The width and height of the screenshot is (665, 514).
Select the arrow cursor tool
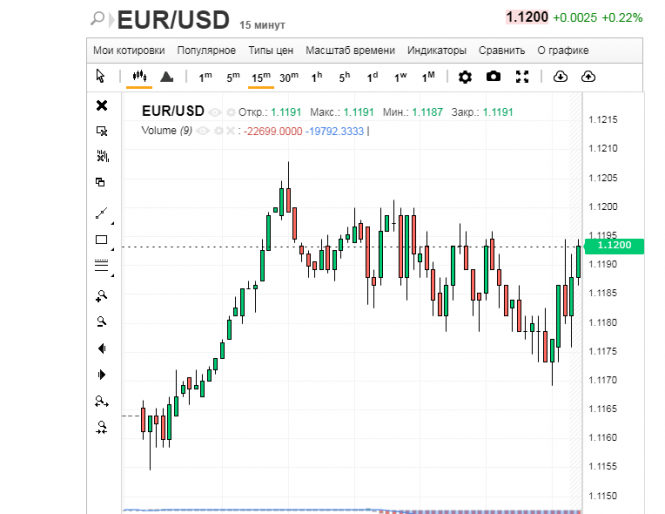[x=100, y=77]
